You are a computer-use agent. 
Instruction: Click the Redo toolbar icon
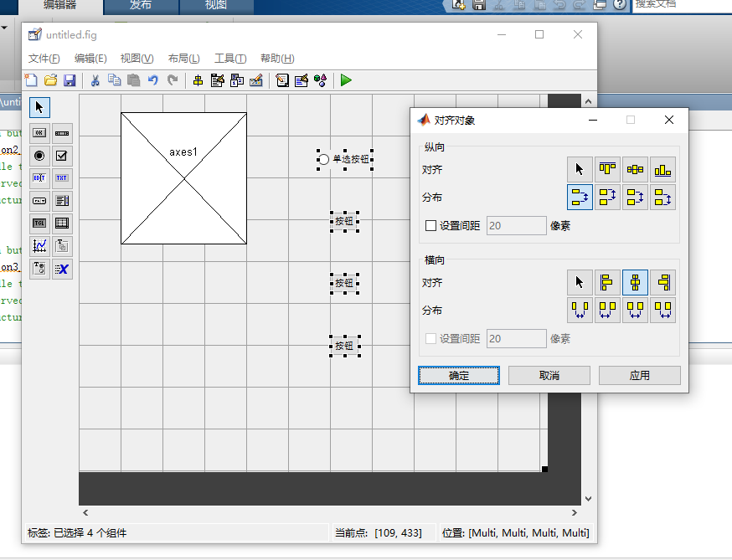pyautogui.click(x=173, y=80)
